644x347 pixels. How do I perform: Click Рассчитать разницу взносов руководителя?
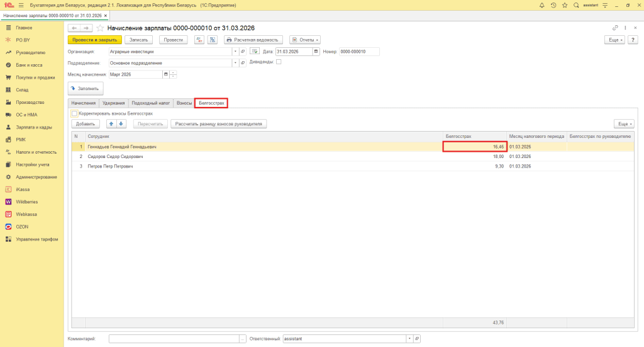coord(218,124)
